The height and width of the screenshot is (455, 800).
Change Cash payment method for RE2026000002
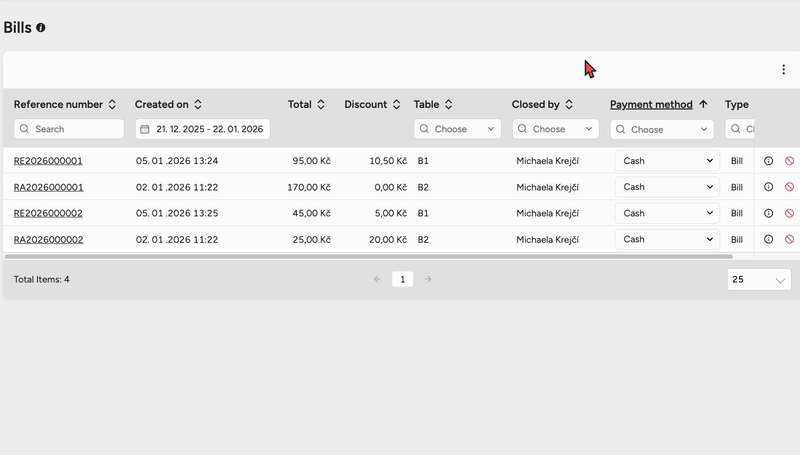[x=667, y=213]
